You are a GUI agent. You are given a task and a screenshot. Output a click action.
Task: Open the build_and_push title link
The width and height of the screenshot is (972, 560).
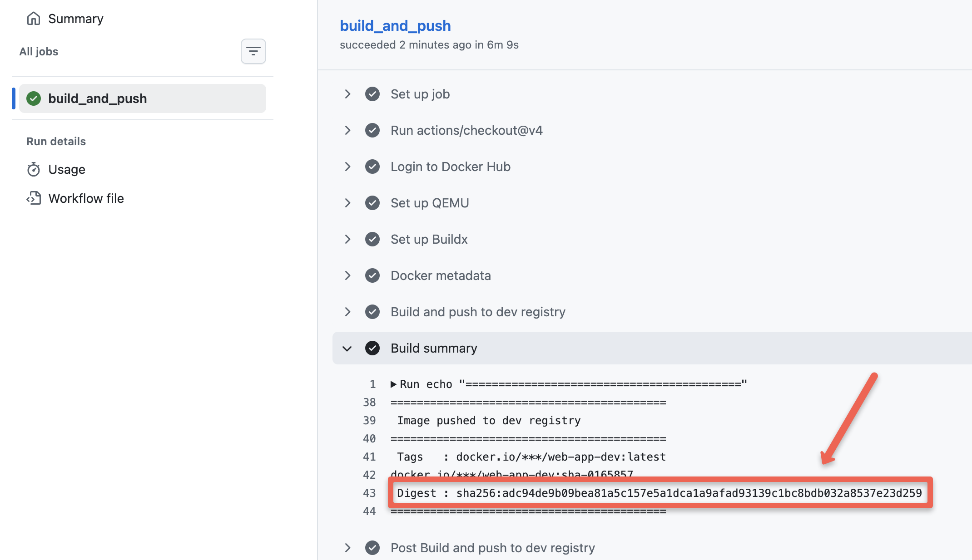395,25
